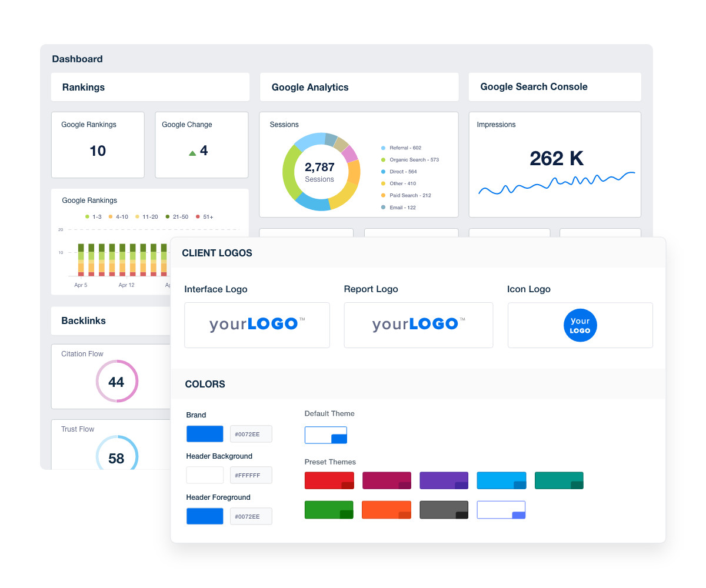Click the Referral - 602 legend entry
Image resolution: width=706 pixels, height=588 pixels.
coord(401,148)
